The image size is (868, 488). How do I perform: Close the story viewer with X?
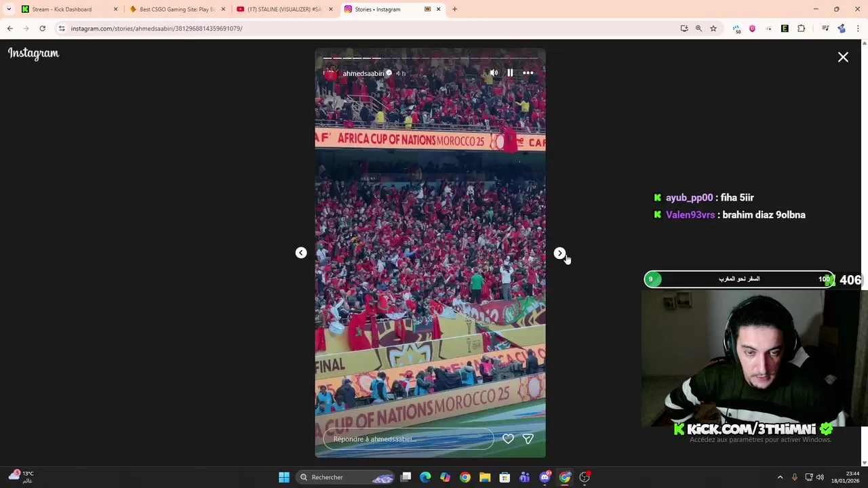pos(843,58)
